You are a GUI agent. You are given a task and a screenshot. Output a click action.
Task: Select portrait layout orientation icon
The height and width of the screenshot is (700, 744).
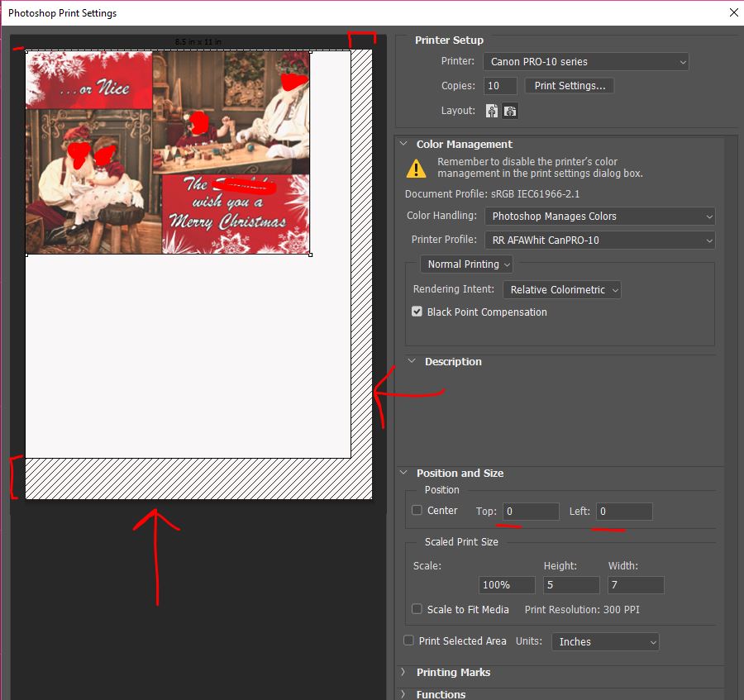click(x=493, y=111)
